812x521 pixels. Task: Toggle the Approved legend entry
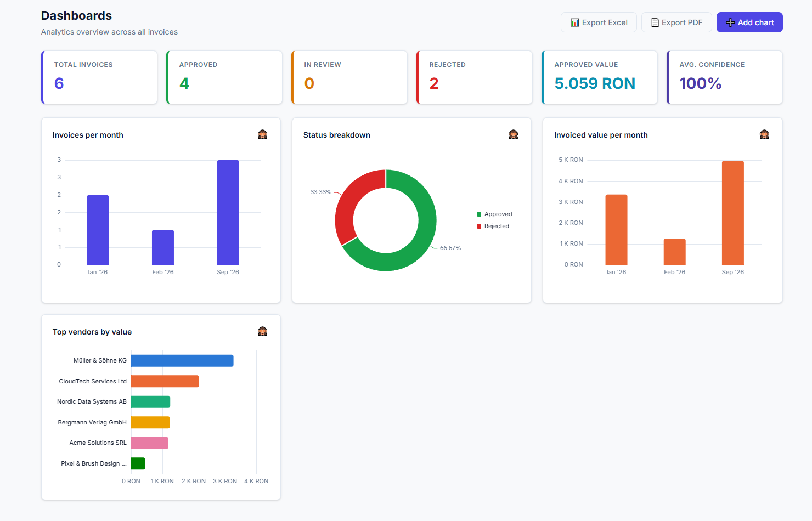pyautogui.click(x=494, y=214)
